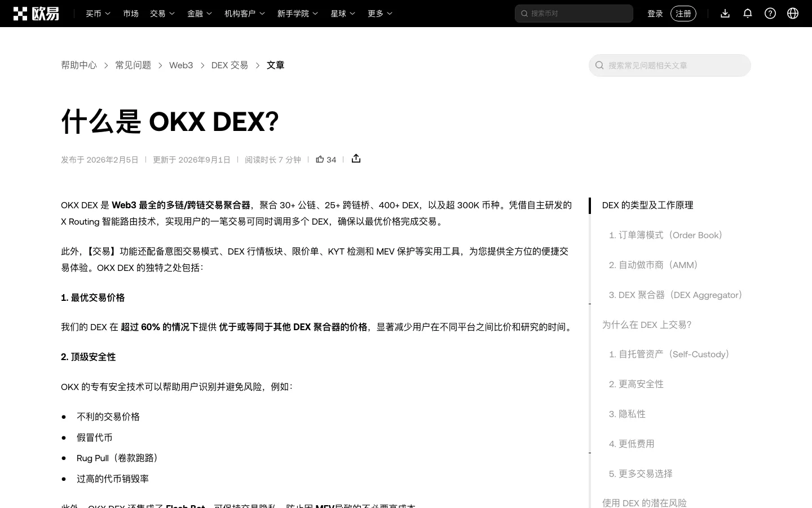This screenshot has width=812, height=508.
Task: Jump to 隐私性 section
Action: (x=627, y=414)
